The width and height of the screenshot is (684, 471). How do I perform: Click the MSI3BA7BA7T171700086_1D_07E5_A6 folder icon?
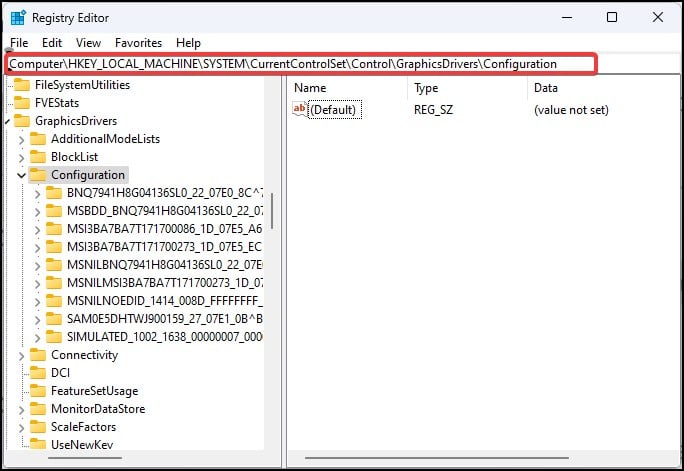click(54, 229)
